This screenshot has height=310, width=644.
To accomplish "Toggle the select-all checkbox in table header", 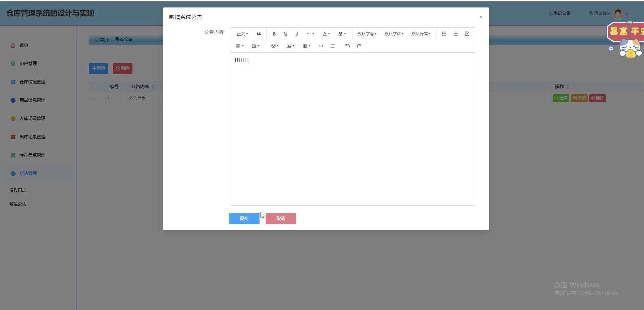I will pos(95,87).
